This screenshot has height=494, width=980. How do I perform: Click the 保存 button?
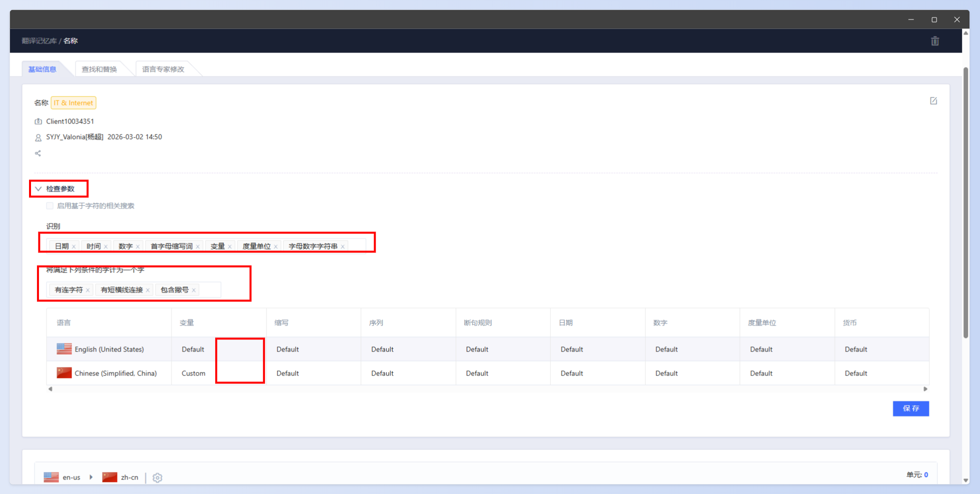pyautogui.click(x=911, y=408)
